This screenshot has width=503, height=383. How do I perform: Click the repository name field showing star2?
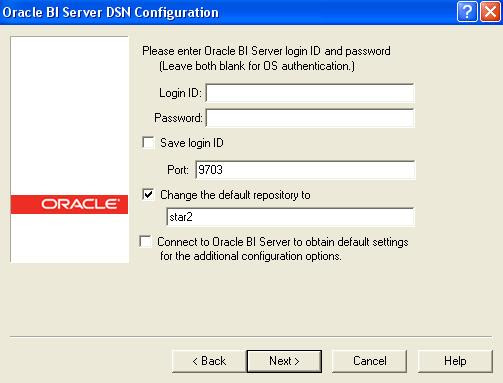(x=290, y=217)
